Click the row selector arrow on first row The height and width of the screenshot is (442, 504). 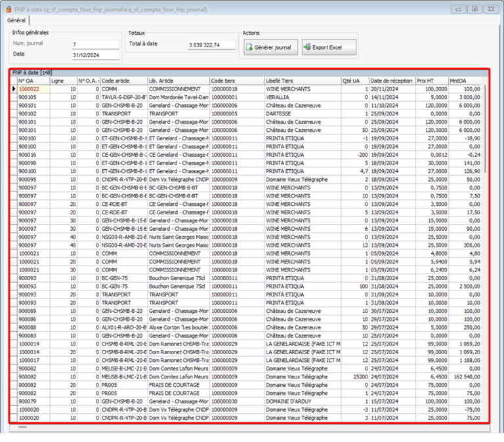[13, 89]
